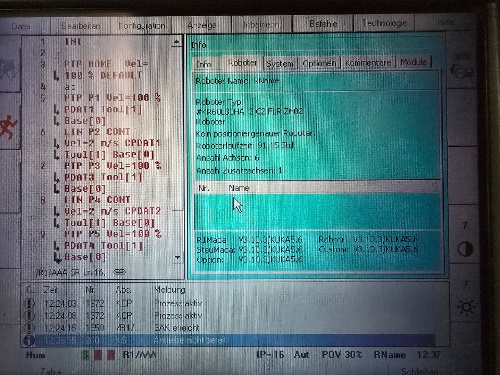500x375 pixels.
Task: Click the scroll down arrow of program editor
Action: click(x=177, y=257)
